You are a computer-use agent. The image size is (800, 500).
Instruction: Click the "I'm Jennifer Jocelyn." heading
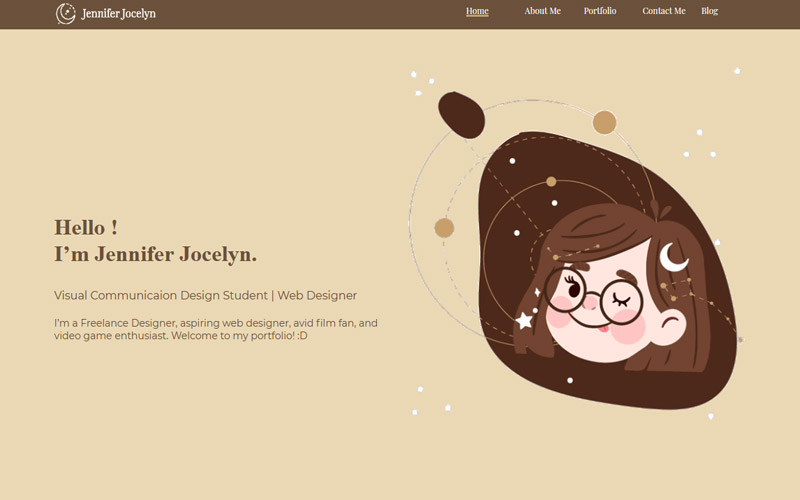155,255
